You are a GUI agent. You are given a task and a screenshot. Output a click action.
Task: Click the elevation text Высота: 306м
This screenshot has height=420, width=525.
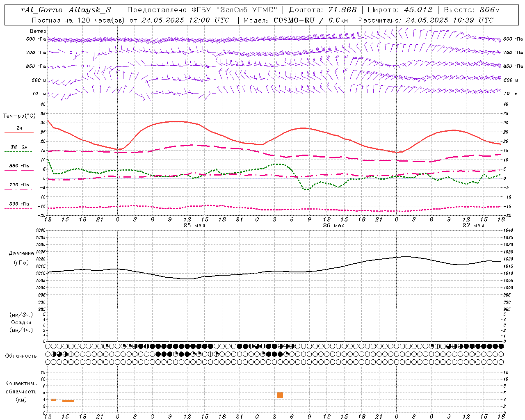[x=472, y=10]
